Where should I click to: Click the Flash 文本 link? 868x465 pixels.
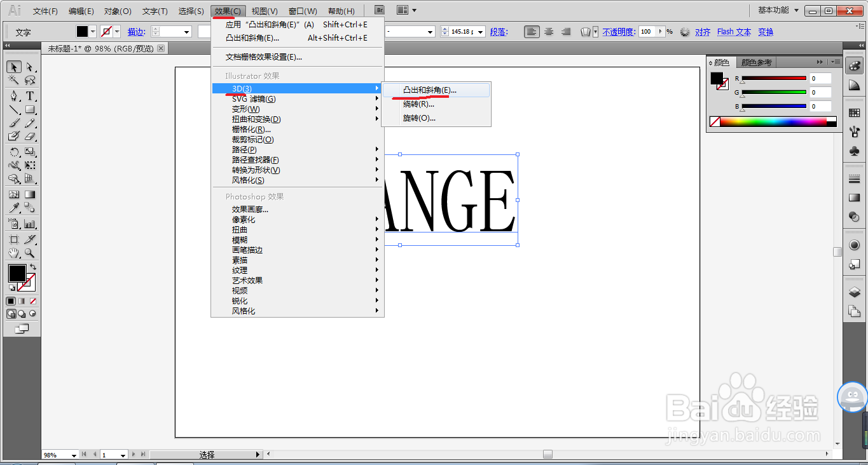coord(733,31)
